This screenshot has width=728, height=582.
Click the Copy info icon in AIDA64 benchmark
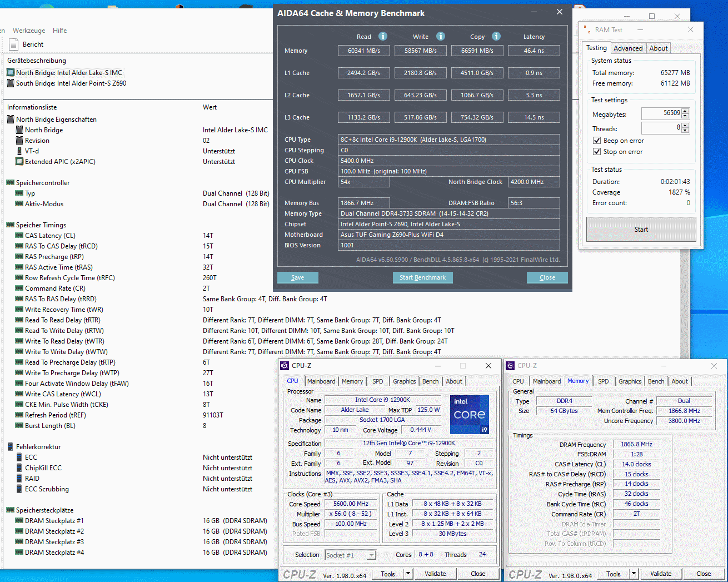click(496, 36)
